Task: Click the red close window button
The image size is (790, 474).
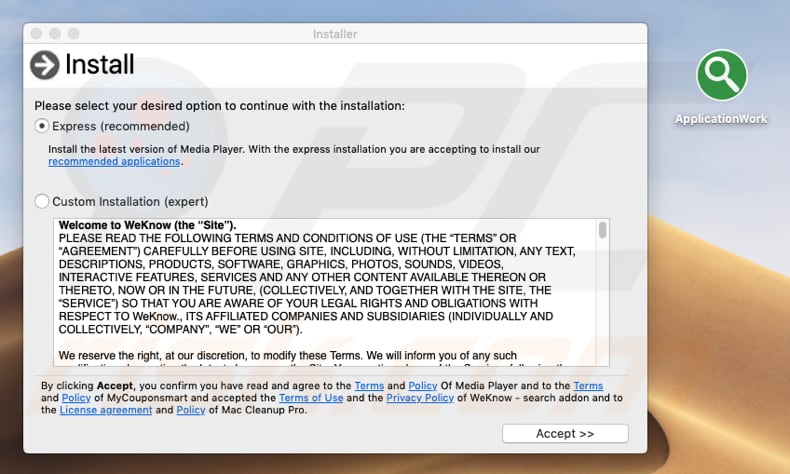Action: click(36, 33)
